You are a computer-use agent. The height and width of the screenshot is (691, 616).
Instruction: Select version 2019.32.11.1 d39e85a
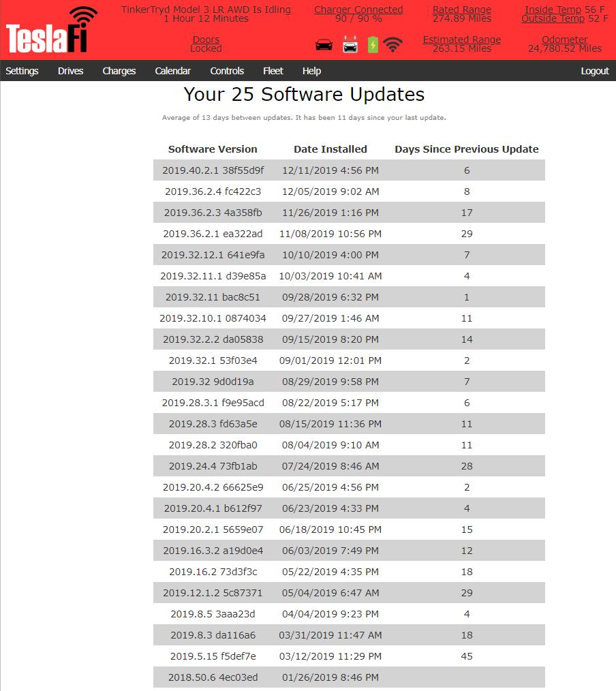213,276
